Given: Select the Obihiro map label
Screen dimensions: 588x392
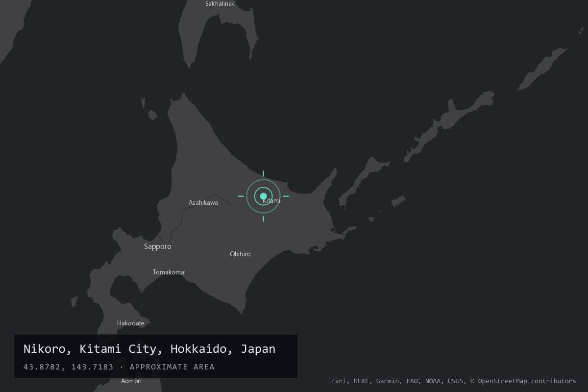Looking at the screenshot, I should 240,254.
